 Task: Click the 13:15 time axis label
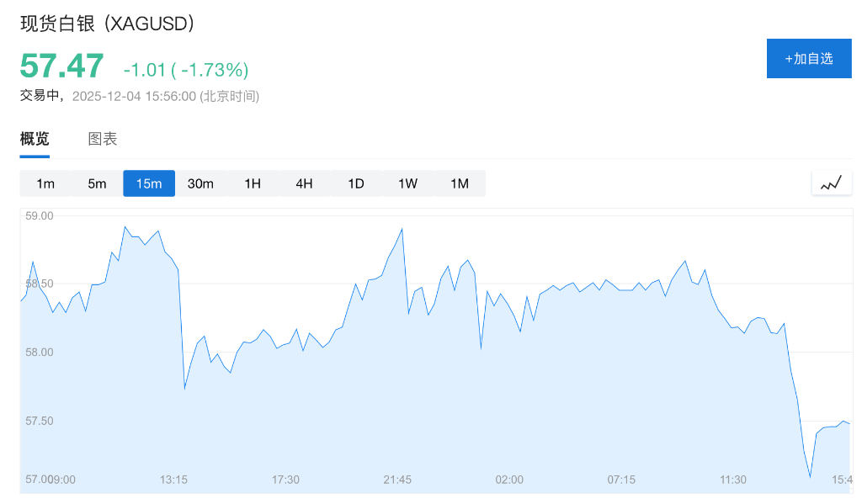pos(173,480)
